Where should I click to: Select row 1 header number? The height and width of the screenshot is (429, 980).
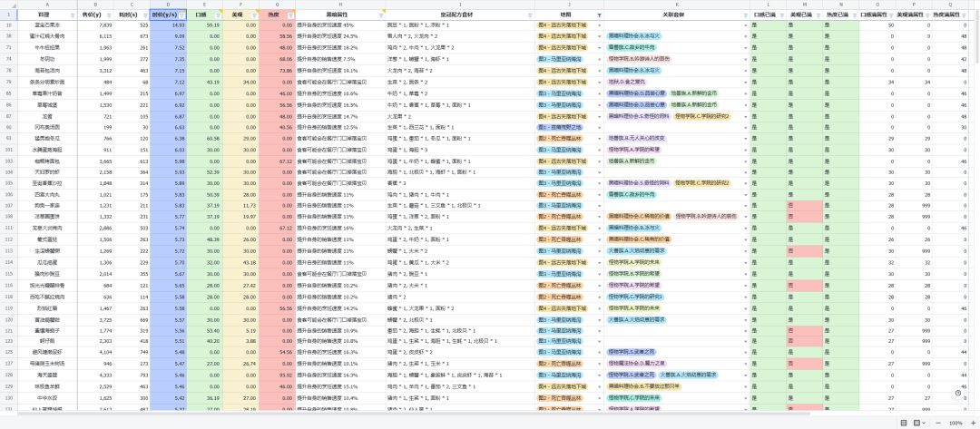[x=8, y=15]
